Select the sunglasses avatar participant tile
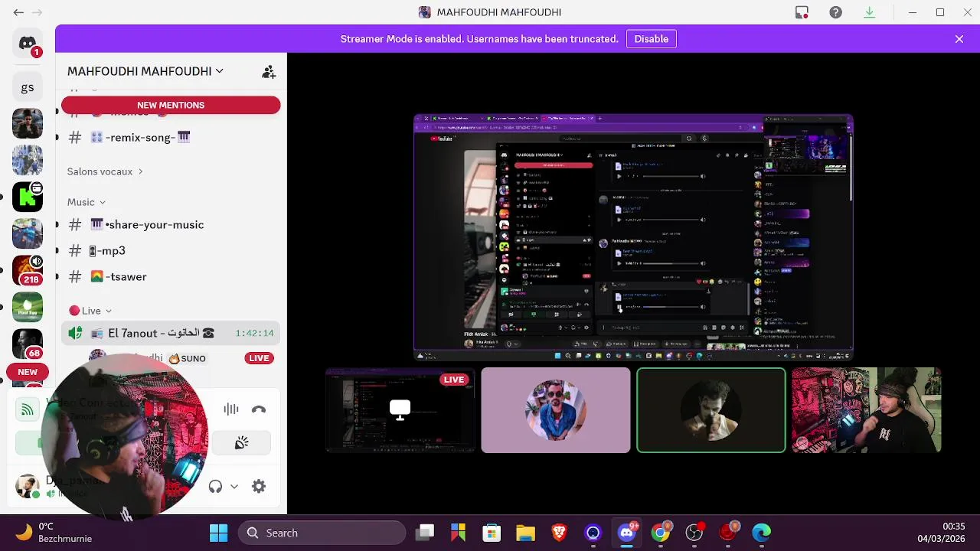This screenshot has width=980, height=551. [555, 410]
